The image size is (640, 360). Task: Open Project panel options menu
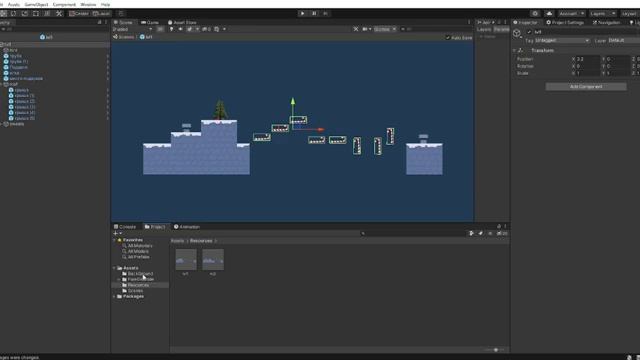pos(505,226)
